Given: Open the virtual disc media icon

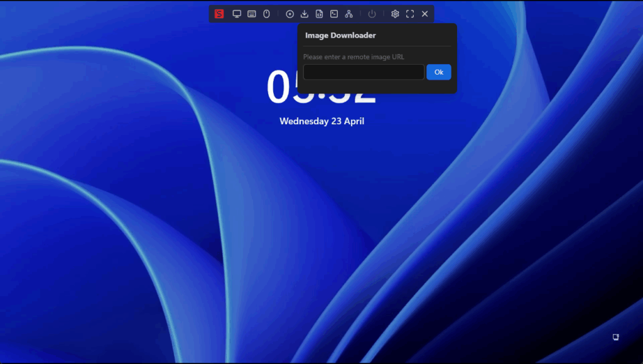Looking at the screenshot, I should pos(290,14).
